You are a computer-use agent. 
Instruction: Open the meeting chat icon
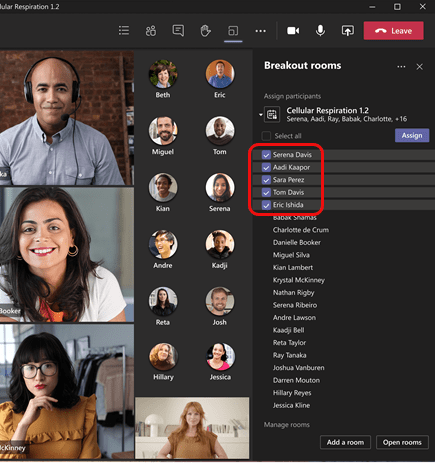coord(178,31)
